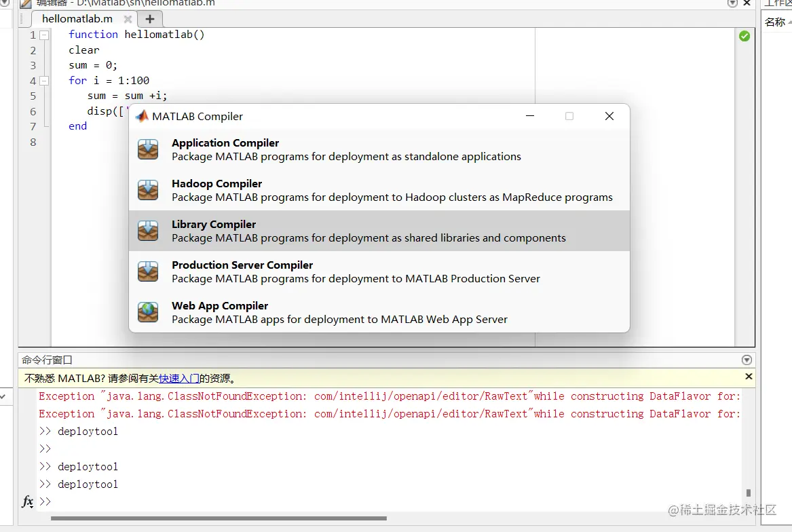
Task: Click the horizontal scrollbar in command window
Action: point(219,518)
